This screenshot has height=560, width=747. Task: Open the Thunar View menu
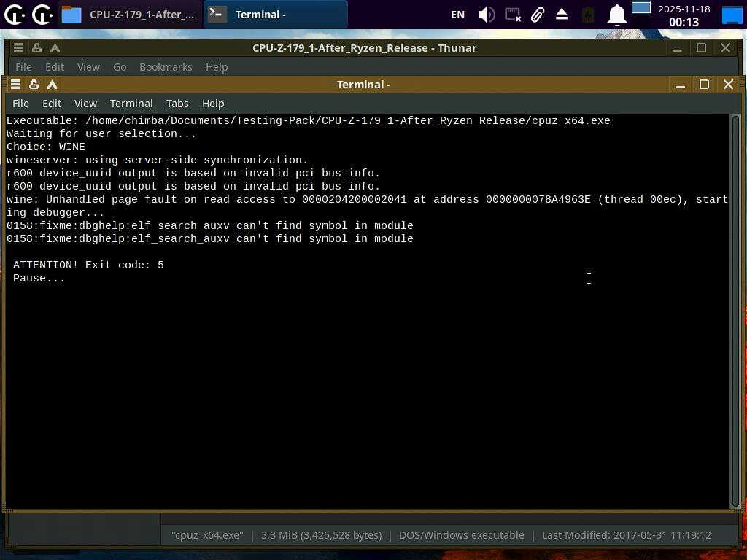click(88, 67)
